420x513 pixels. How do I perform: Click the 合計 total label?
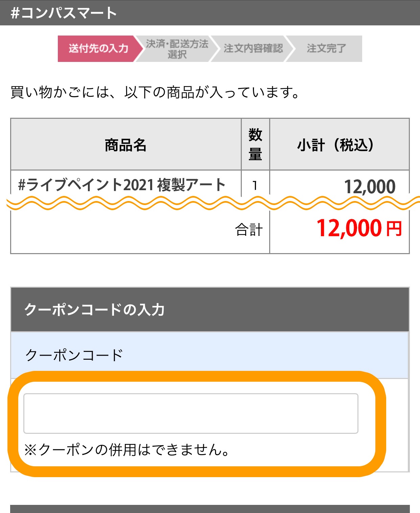(x=249, y=230)
